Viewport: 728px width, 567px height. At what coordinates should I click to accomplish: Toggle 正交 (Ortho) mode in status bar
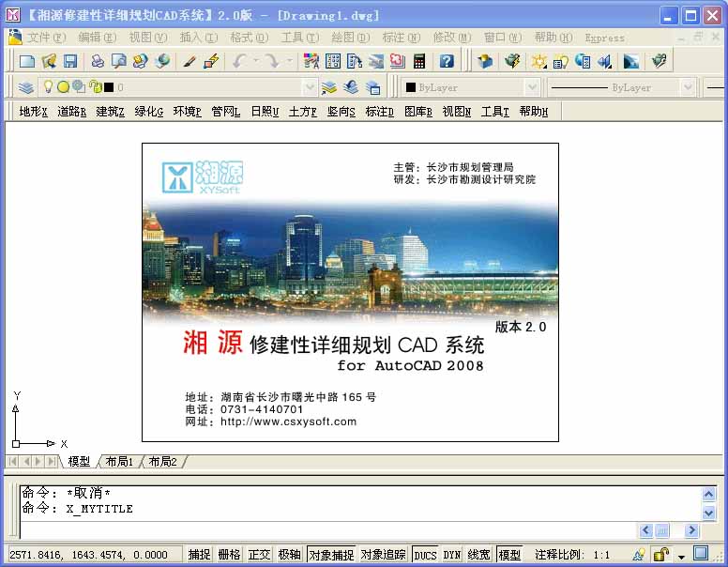pyautogui.click(x=259, y=555)
